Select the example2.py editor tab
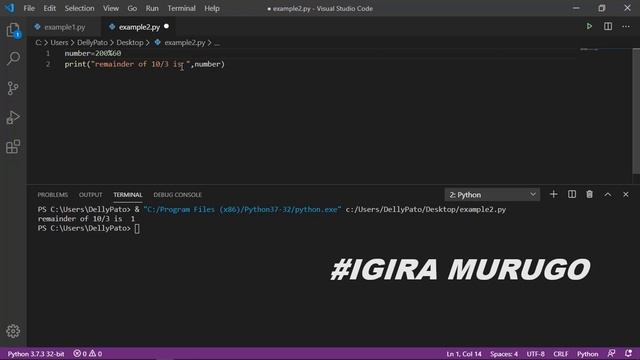 coord(139,27)
